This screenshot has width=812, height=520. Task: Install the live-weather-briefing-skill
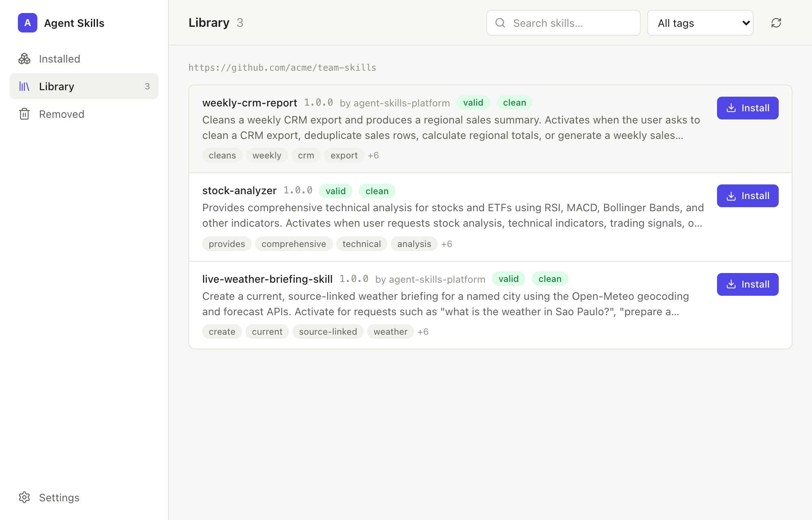(748, 284)
